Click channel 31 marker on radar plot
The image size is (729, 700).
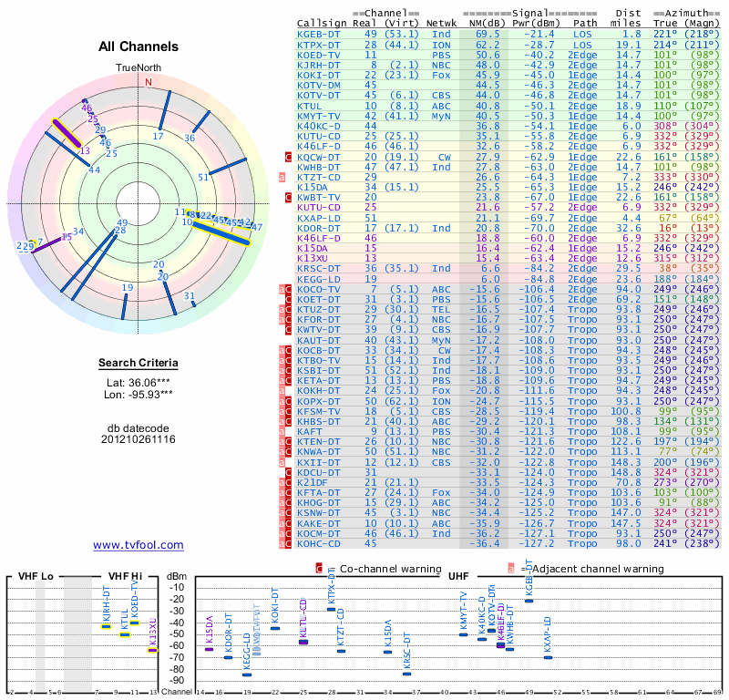point(194,304)
